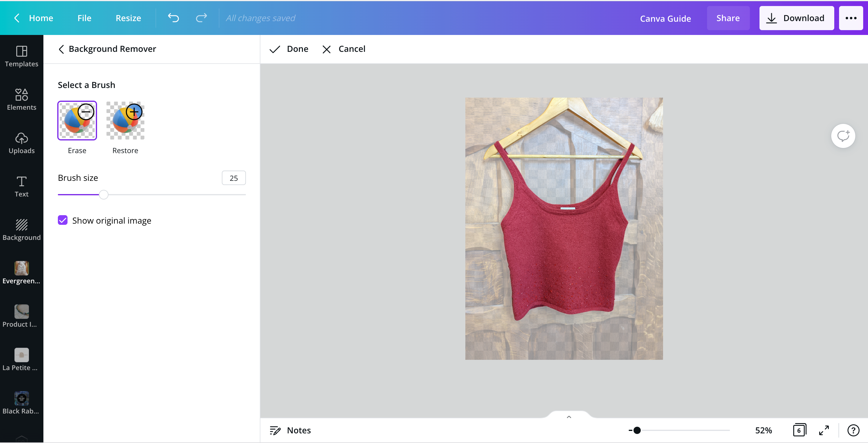This screenshot has height=443, width=868.
Task: Uncheck Show original image
Action: [x=63, y=220]
